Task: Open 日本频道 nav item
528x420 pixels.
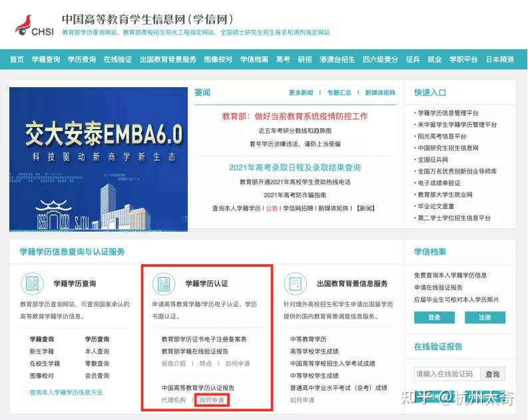Action: (x=500, y=59)
